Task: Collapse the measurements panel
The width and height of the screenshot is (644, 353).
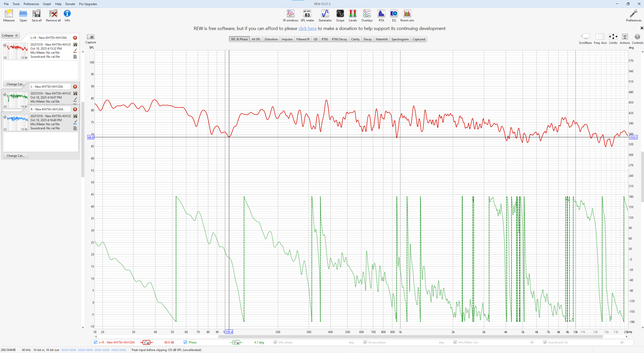Action: 10,36
